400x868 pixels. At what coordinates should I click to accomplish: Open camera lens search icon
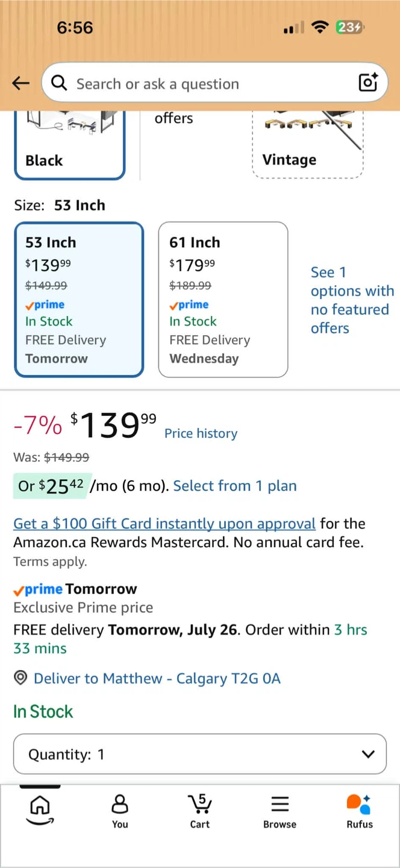click(367, 83)
